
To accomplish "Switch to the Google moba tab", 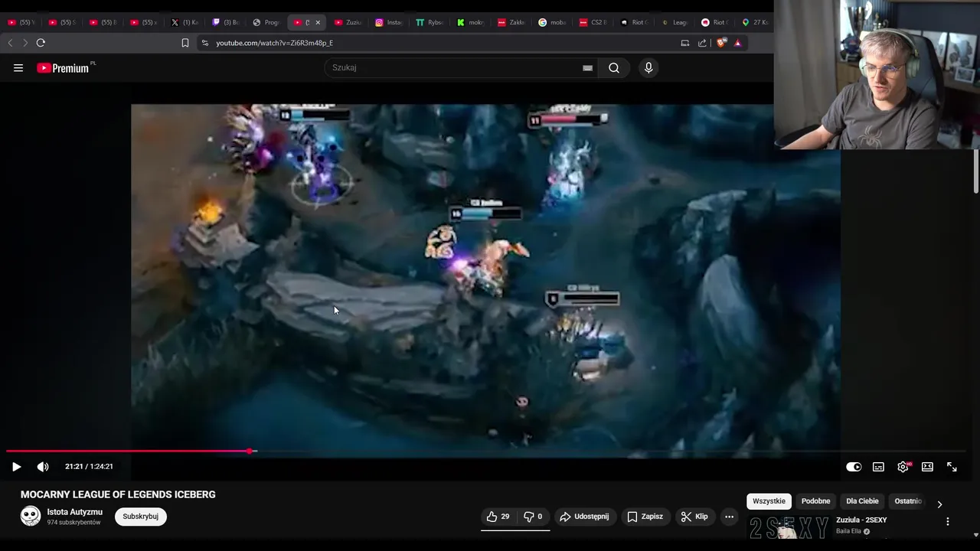I will (552, 22).
